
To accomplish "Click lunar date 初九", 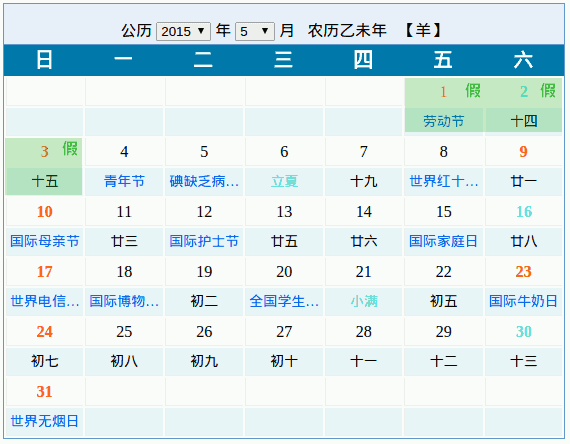I will pos(204,361).
